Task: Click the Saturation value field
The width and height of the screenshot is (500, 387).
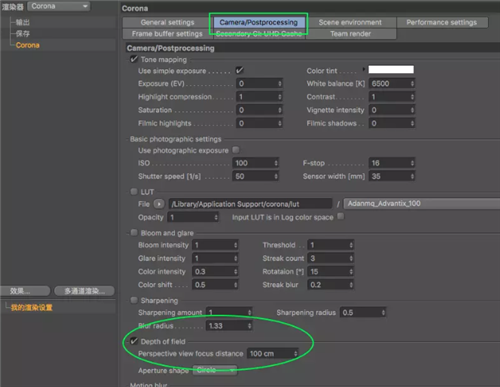Action: pos(259,110)
